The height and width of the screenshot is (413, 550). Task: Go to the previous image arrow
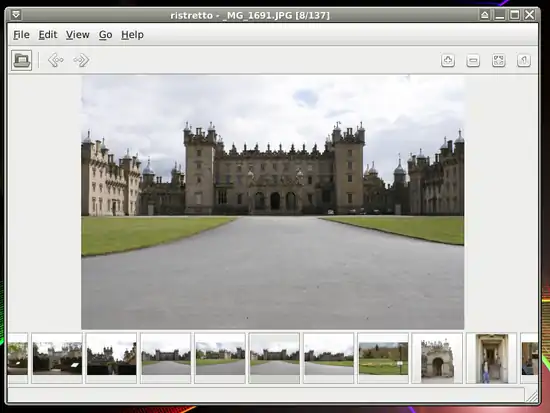pos(56,60)
